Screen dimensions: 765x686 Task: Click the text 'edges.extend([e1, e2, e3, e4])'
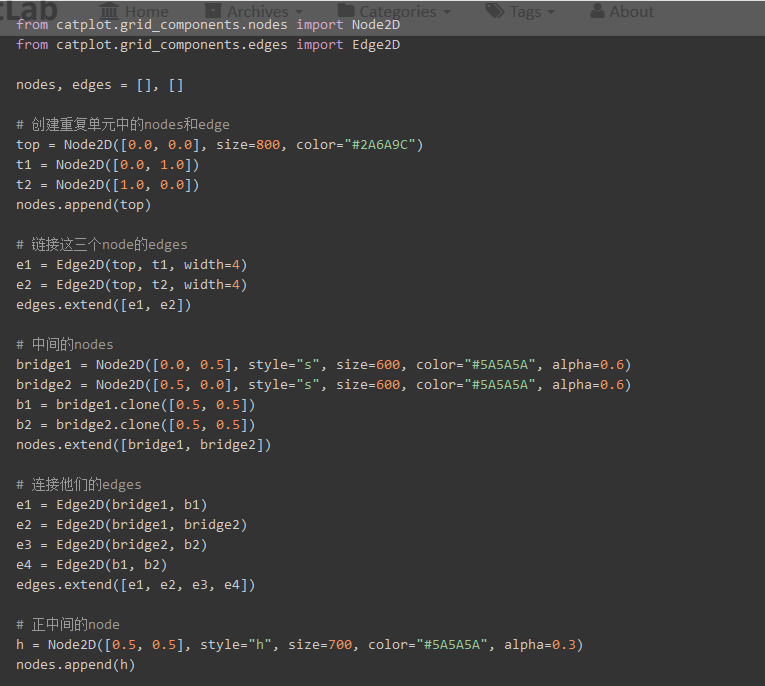coord(136,585)
